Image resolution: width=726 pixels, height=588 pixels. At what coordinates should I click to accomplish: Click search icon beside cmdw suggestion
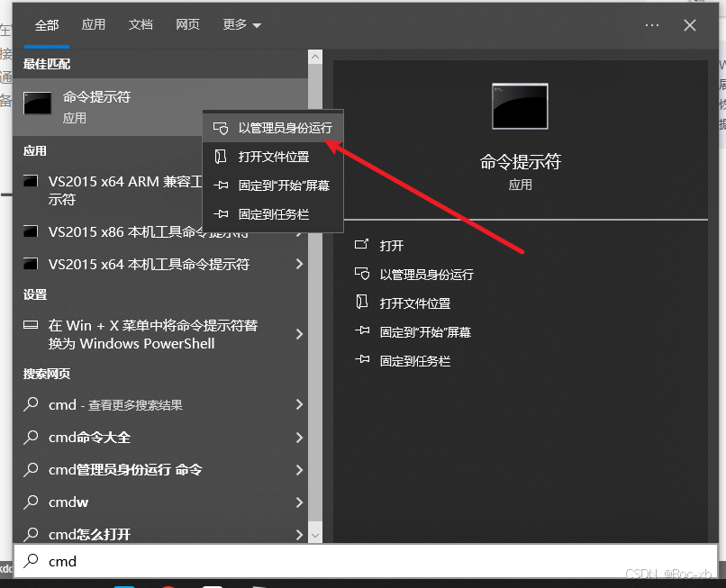pos(31,502)
